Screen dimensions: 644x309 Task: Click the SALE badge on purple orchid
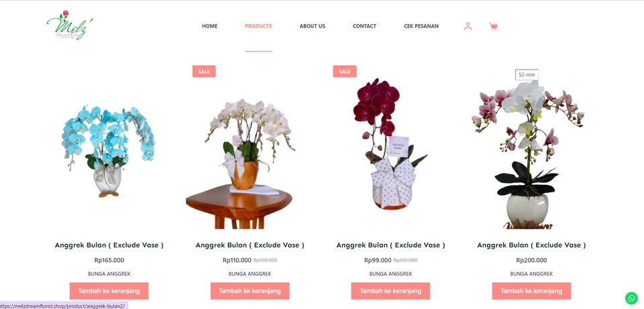pyautogui.click(x=345, y=72)
